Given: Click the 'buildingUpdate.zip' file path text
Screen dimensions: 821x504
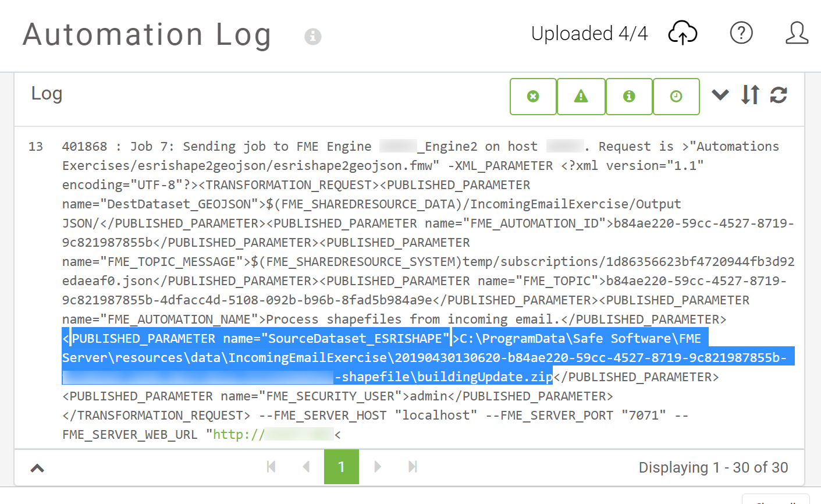Looking at the screenshot, I should click(x=485, y=377).
